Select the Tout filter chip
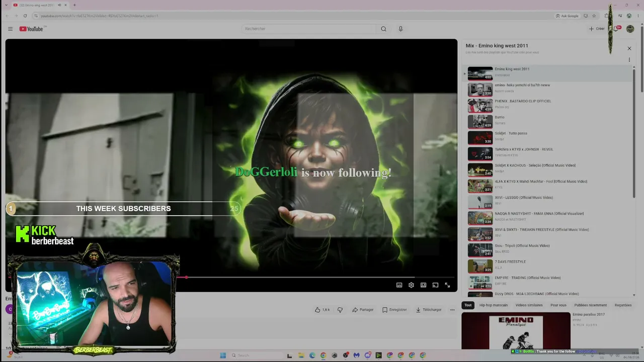644x362 pixels. (468, 305)
